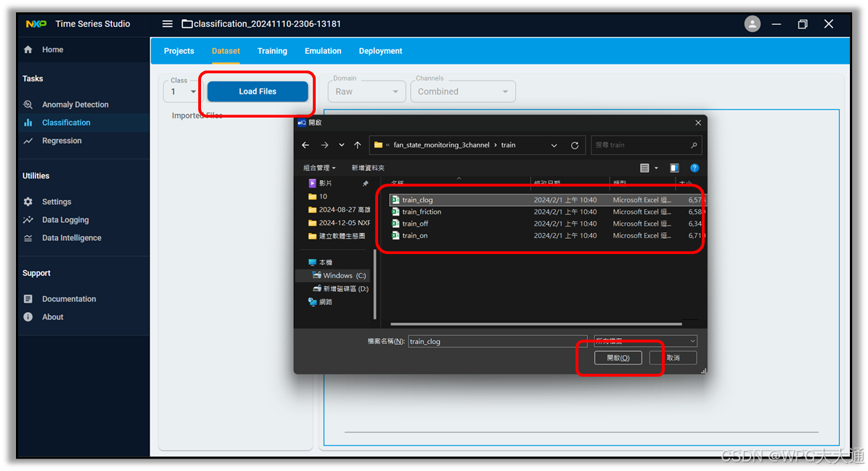Image resolution: width=868 pixels, height=471 pixels.
Task: Open Documentation in Support section
Action: click(69, 299)
